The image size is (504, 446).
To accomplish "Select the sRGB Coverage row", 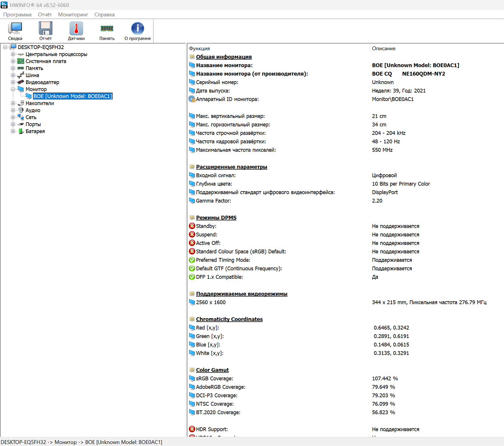I will [345, 378].
